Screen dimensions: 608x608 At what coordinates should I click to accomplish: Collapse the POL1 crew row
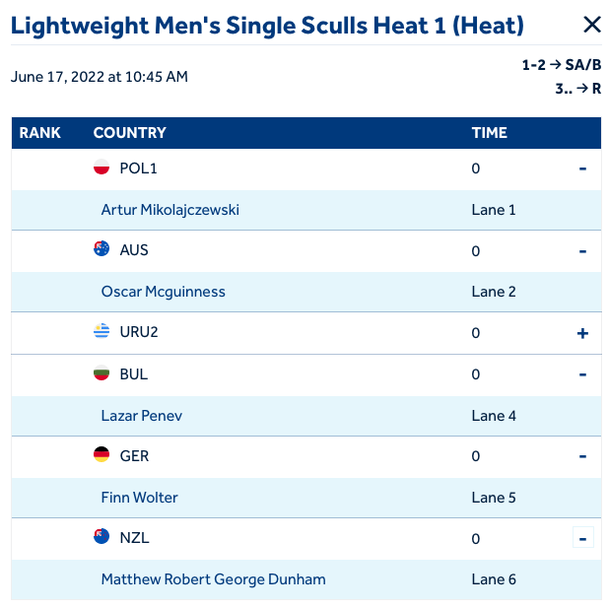click(x=582, y=168)
